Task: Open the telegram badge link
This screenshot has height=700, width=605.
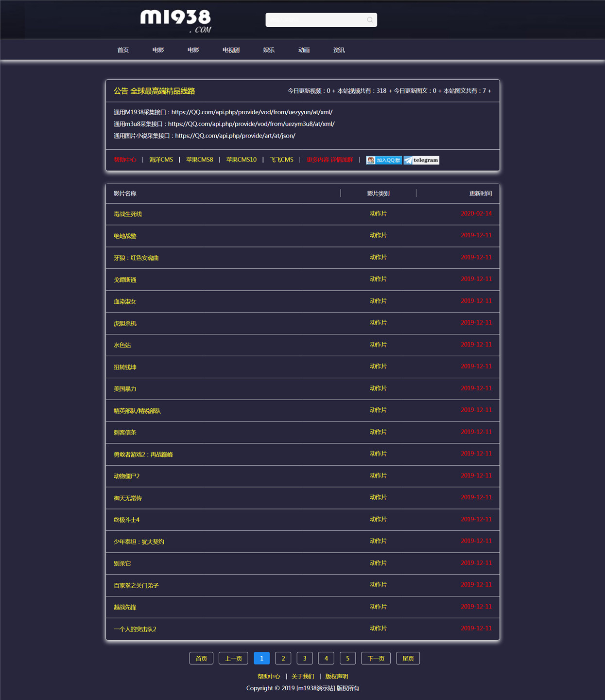Action: [x=421, y=160]
